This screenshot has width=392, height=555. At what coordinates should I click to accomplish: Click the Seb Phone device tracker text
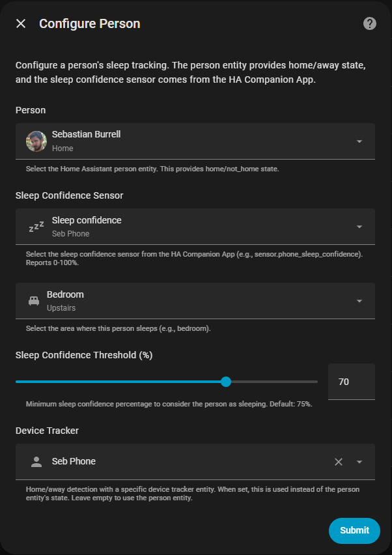click(x=74, y=462)
